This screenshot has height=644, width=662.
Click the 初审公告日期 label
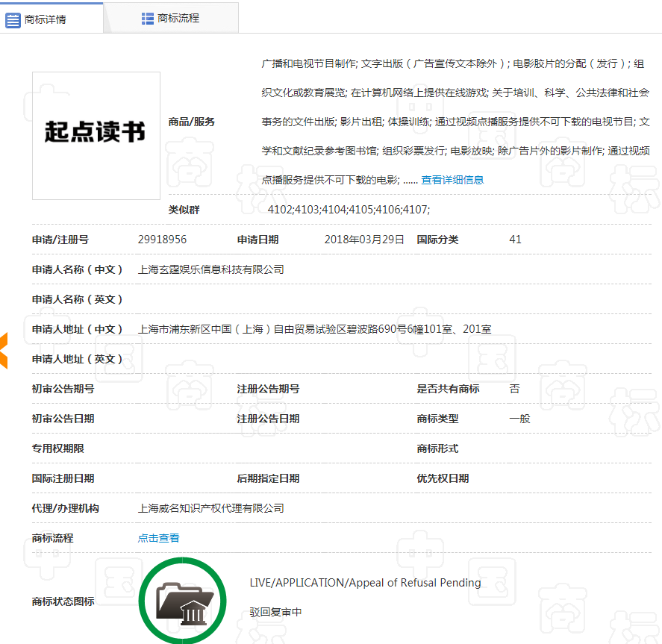pyautogui.click(x=63, y=419)
